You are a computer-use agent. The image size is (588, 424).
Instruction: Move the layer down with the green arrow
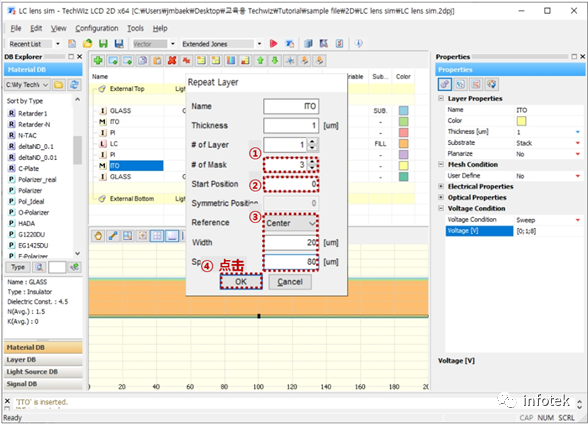[275, 60]
